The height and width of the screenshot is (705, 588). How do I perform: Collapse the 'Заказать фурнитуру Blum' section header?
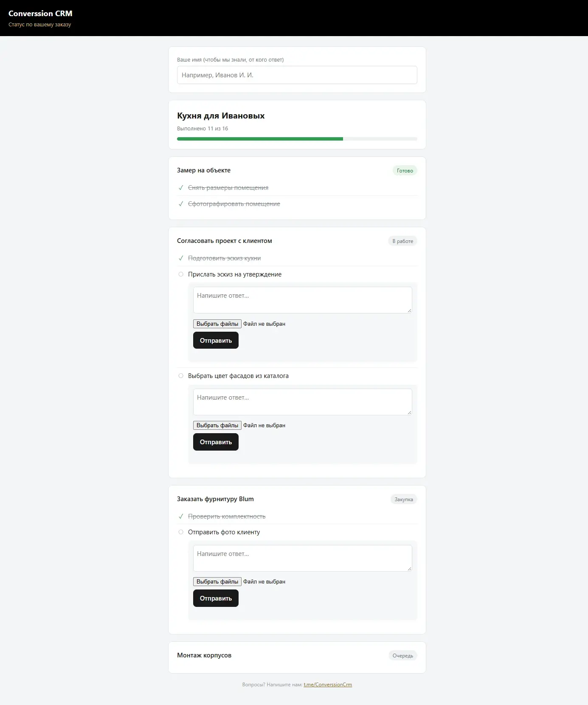click(x=297, y=499)
